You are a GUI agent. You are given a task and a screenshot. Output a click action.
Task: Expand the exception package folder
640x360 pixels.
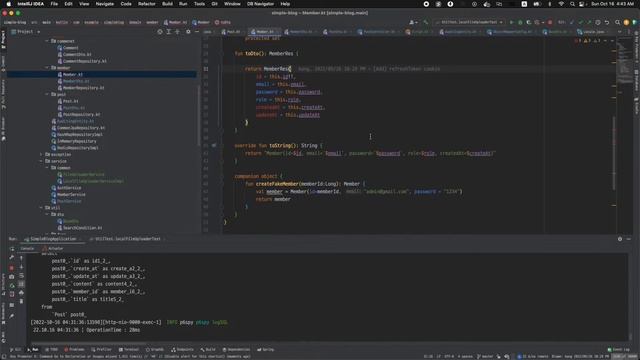click(41, 155)
